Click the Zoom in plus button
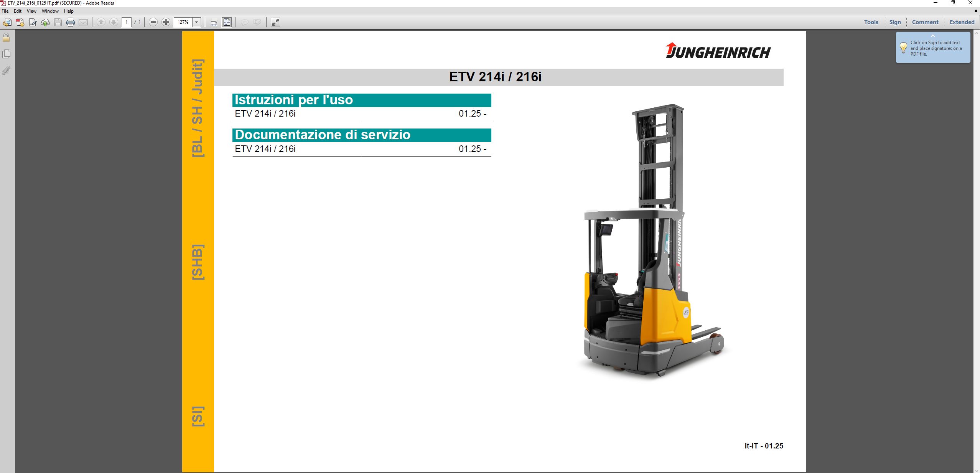 pyautogui.click(x=166, y=22)
